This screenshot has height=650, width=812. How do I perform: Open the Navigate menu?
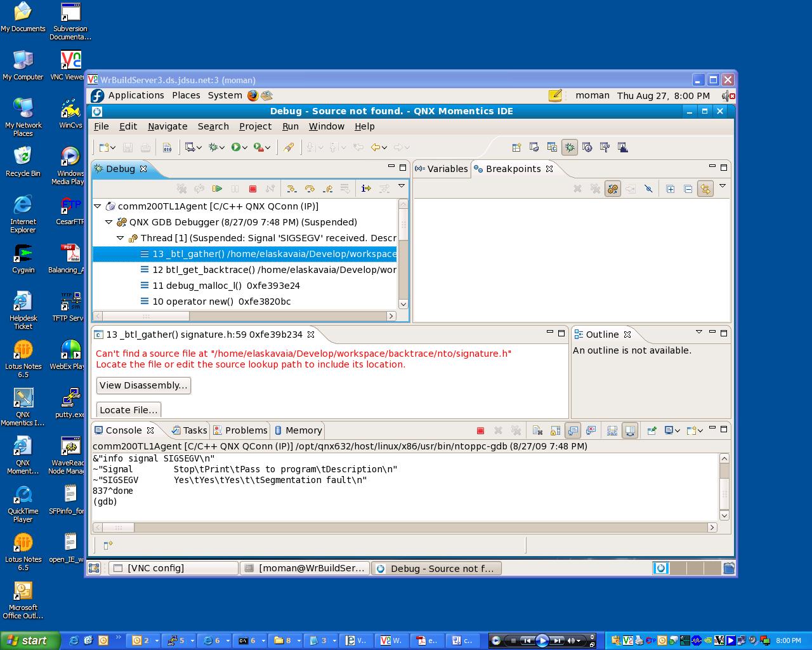[x=167, y=126]
